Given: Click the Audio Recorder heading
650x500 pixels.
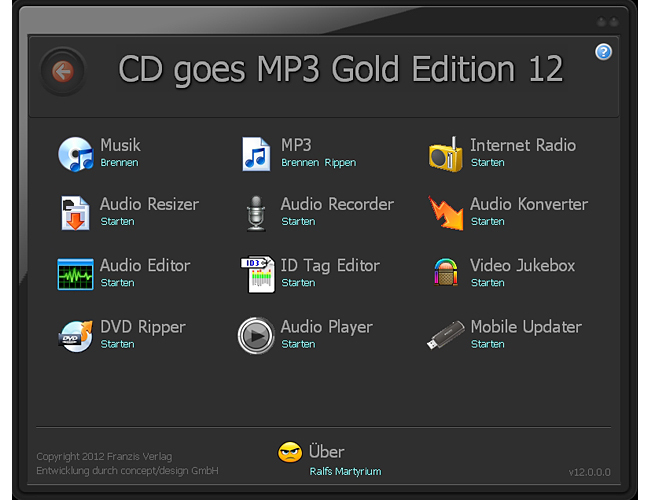Looking at the screenshot, I should tap(337, 204).
